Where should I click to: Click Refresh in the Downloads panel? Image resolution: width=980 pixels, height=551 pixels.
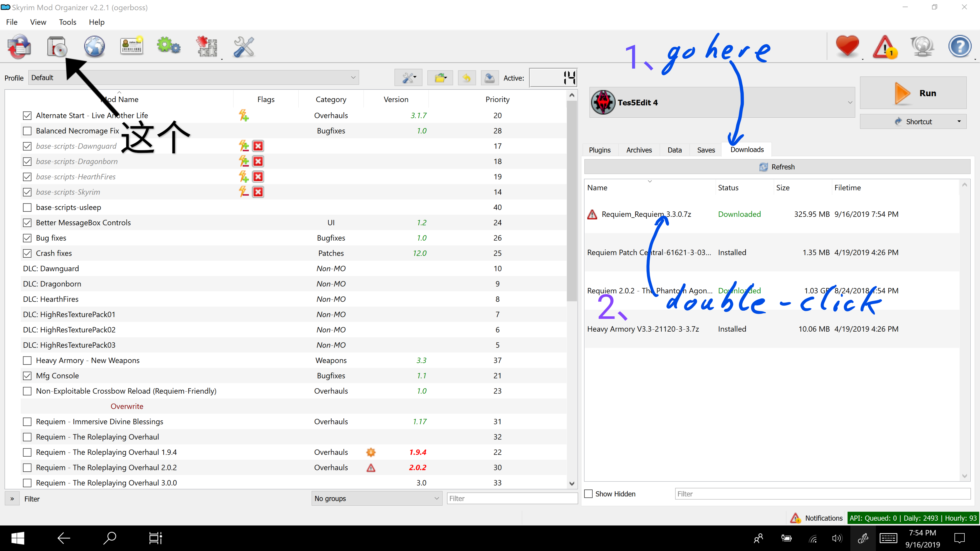pyautogui.click(x=777, y=167)
